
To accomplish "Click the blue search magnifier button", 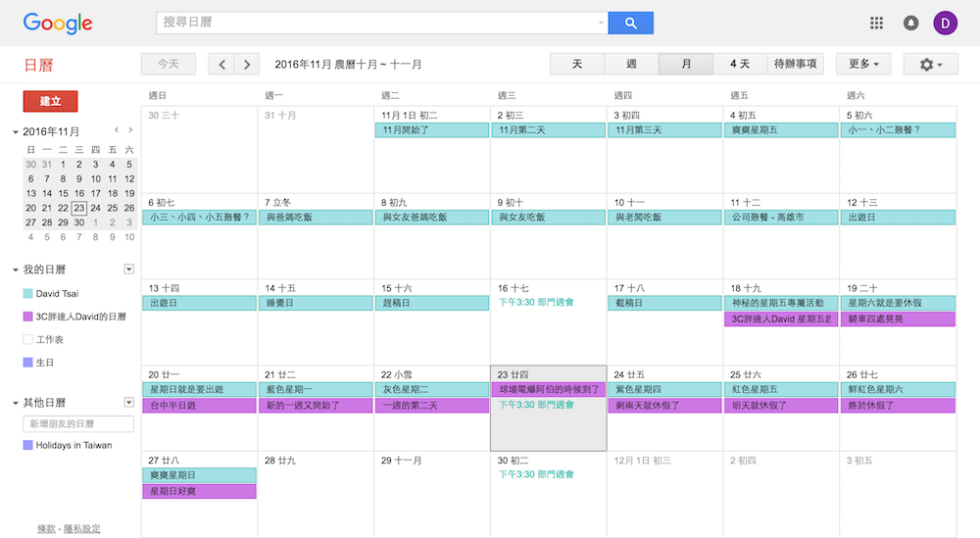I will pos(630,23).
